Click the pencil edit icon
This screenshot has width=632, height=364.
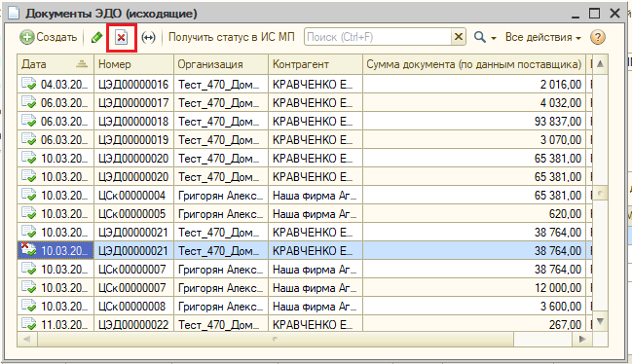(96, 37)
